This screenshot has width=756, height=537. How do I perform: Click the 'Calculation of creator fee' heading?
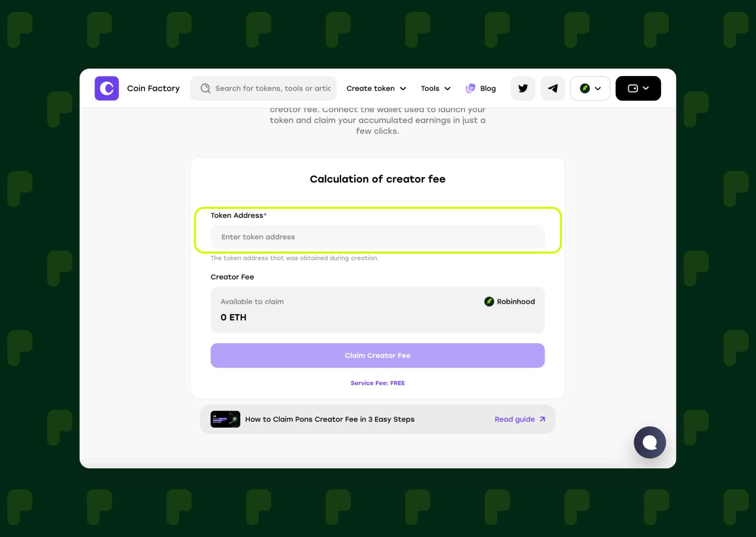[x=378, y=179]
